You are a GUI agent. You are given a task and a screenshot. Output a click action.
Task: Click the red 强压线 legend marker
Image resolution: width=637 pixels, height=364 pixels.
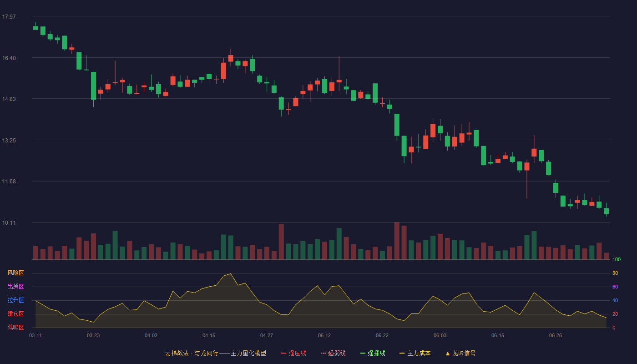[x=284, y=353]
